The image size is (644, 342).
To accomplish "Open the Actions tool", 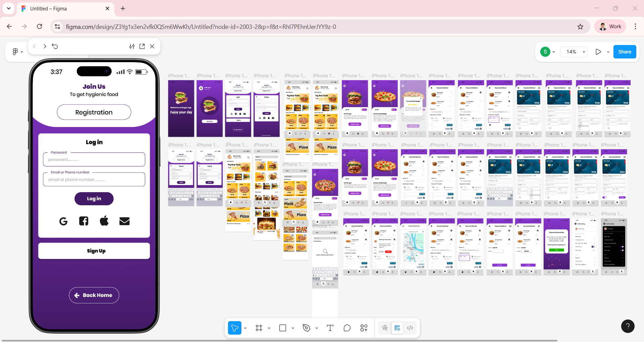I will click(364, 328).
